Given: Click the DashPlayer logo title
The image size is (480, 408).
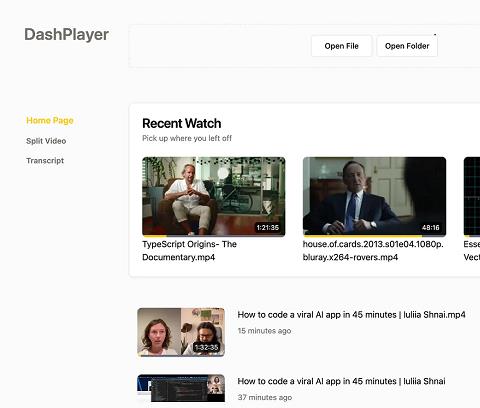Looking at the screenshot, I should click(x=66, y=35).
